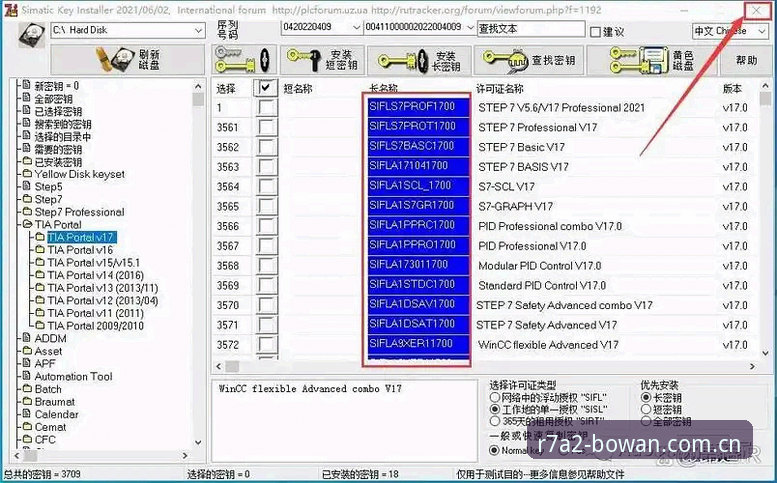Select TIA Portal v17 folder
This screenshot has height=483, width=777.
(x=81, y=237)
